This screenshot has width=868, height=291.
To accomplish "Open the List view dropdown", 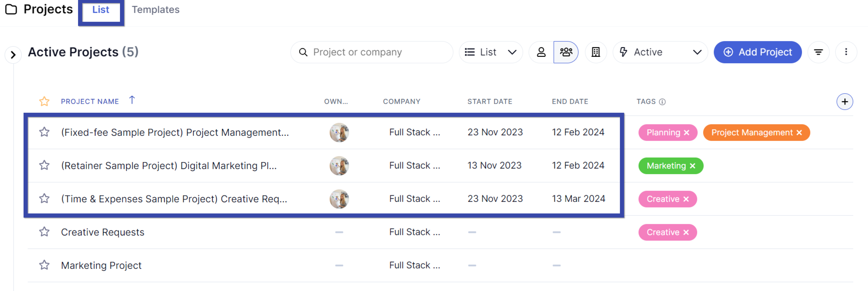I will [x=491, y=52].
